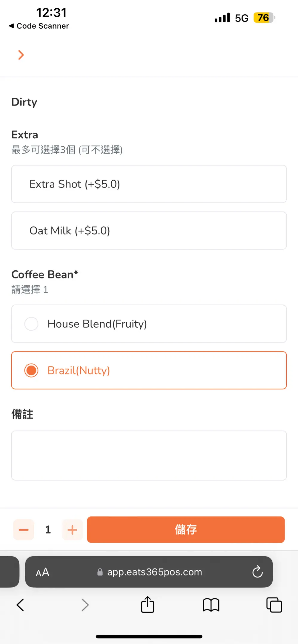The width and height of the screenshot is (298, 644).
Task: Return to Code Scanner app
Action: click(x=39, y=26)
